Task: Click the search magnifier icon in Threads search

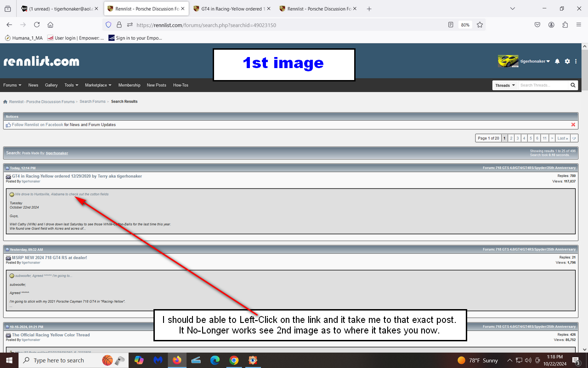Action: pyautogui.click(x=573, y=85)
